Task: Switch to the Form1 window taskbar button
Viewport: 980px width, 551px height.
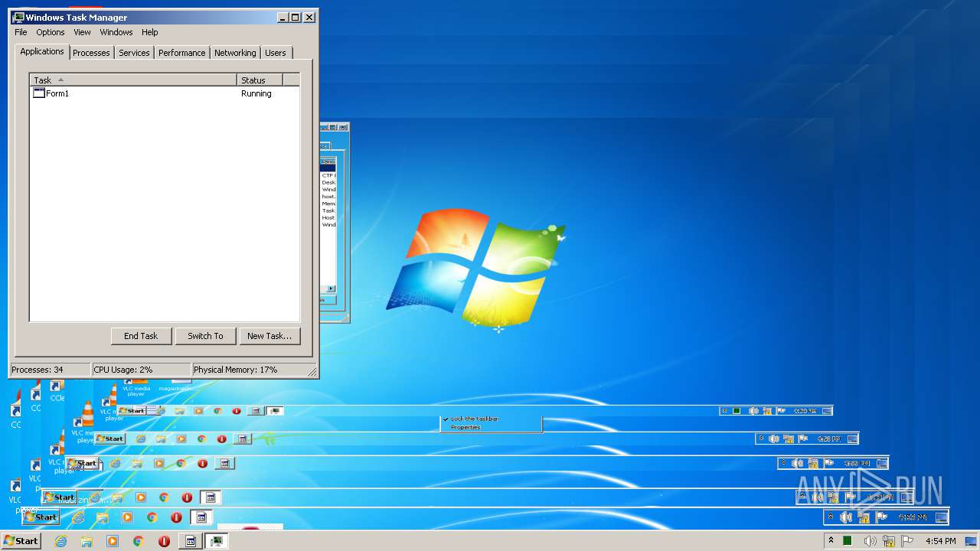Action: click(x=191, y=541)
